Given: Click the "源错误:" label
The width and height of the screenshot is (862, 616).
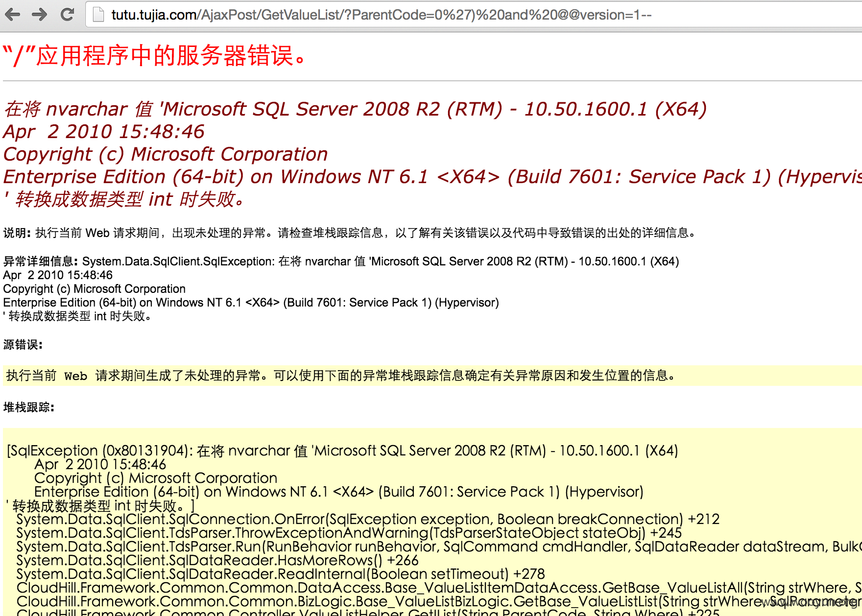Looking at the screenshot, I should tap(23, 345).
